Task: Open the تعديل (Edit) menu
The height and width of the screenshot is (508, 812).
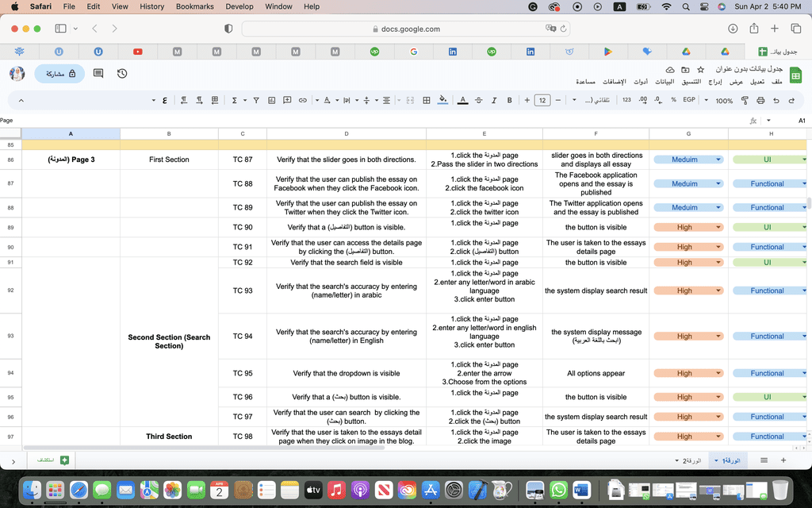Action: (757, 82)
